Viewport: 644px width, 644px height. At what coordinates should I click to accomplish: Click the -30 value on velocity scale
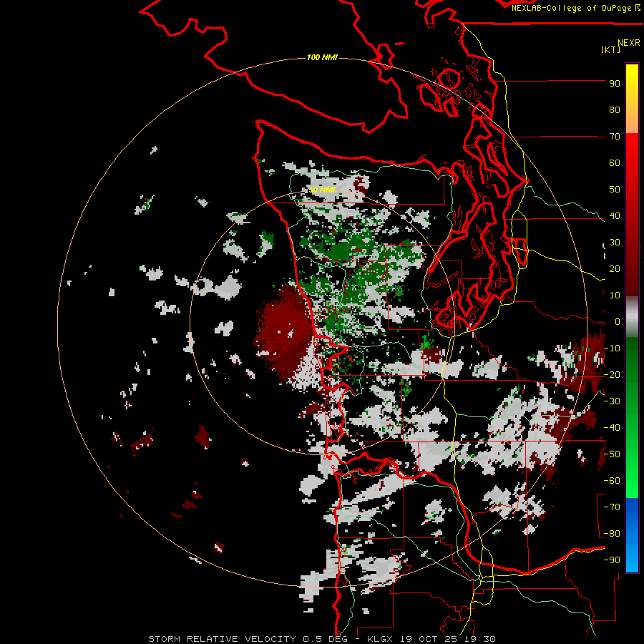[x=612, y=401]
